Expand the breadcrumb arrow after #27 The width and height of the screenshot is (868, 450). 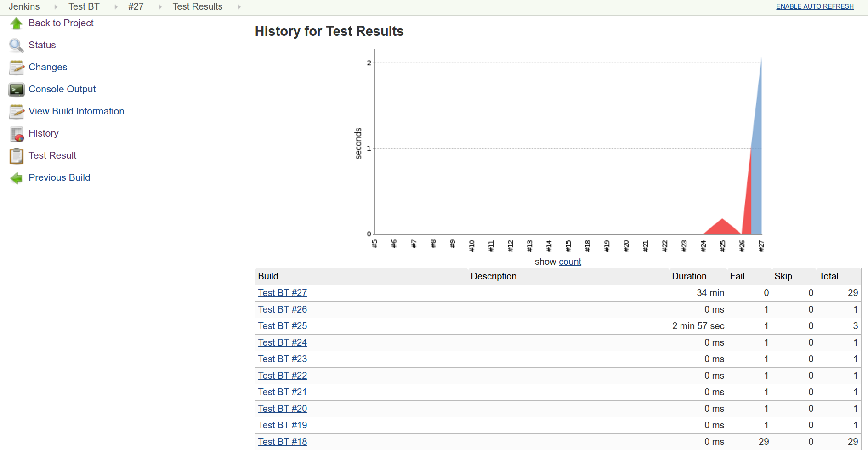point(160,7)
